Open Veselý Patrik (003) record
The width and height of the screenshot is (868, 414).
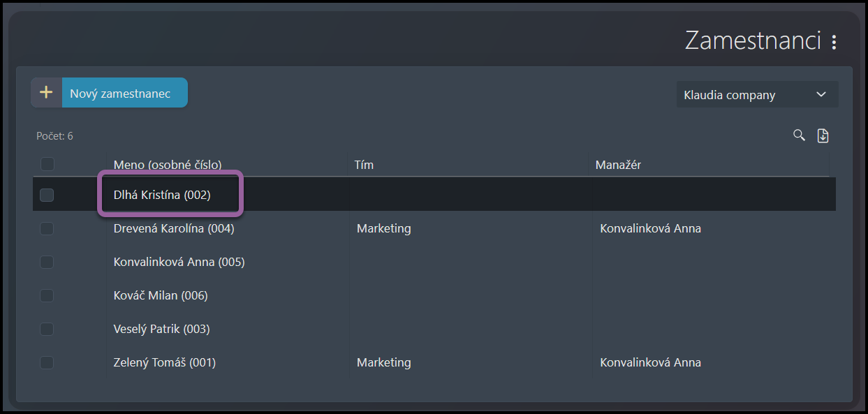161,329
